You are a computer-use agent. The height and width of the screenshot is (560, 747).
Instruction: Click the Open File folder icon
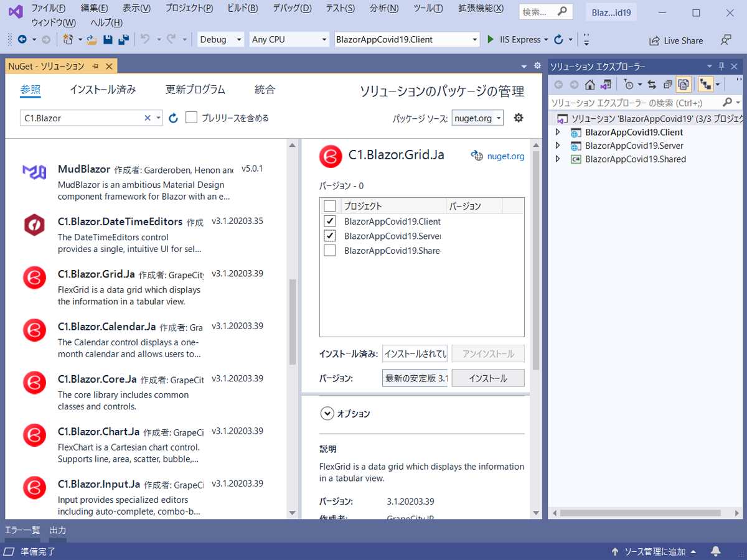click(x=92, y=39)
